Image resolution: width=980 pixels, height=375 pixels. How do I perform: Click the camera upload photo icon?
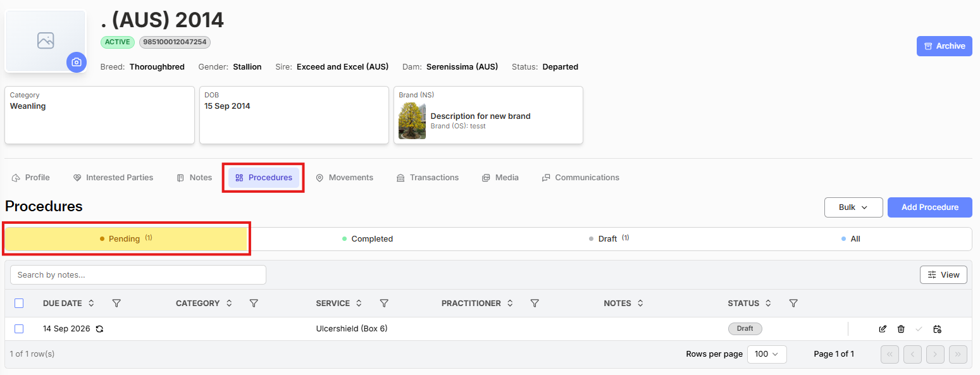[77, 62]
